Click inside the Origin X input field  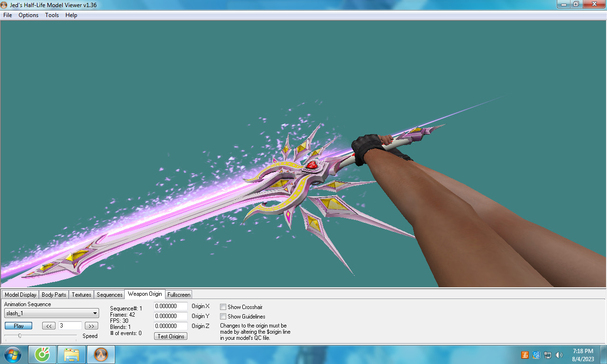(x=170, y=306)
